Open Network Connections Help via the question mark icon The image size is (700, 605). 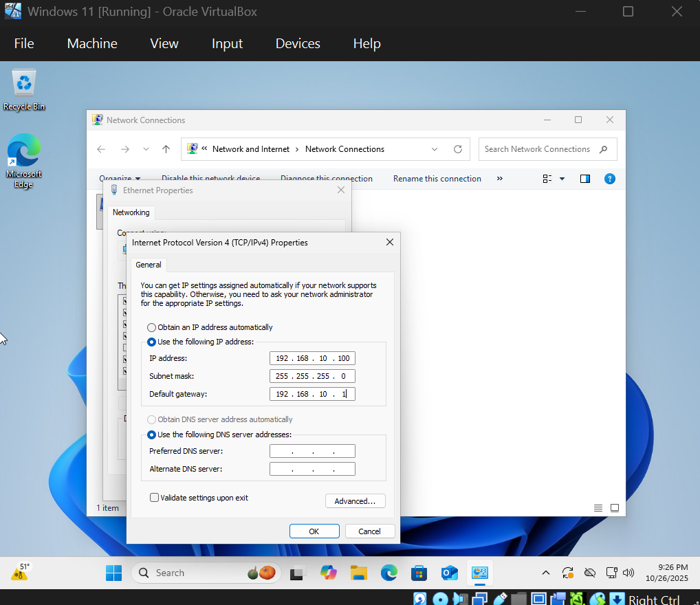click(x=609, y=179)
